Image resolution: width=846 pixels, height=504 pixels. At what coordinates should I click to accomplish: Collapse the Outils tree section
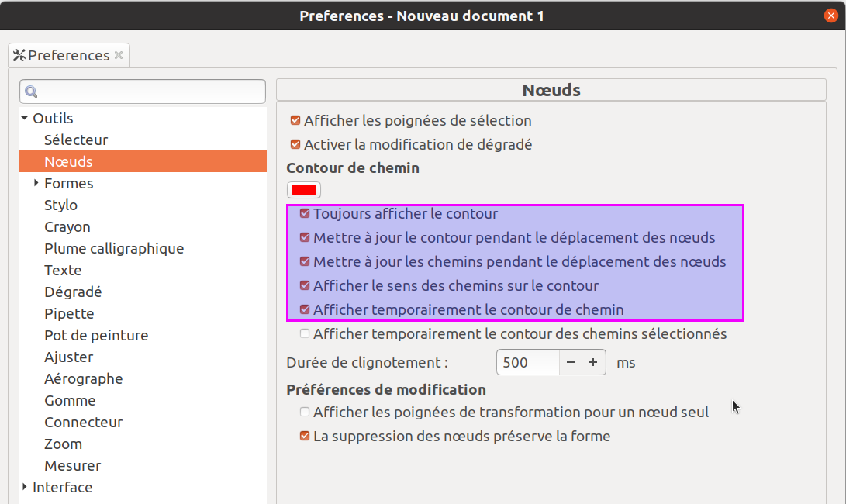click(24, 118)
